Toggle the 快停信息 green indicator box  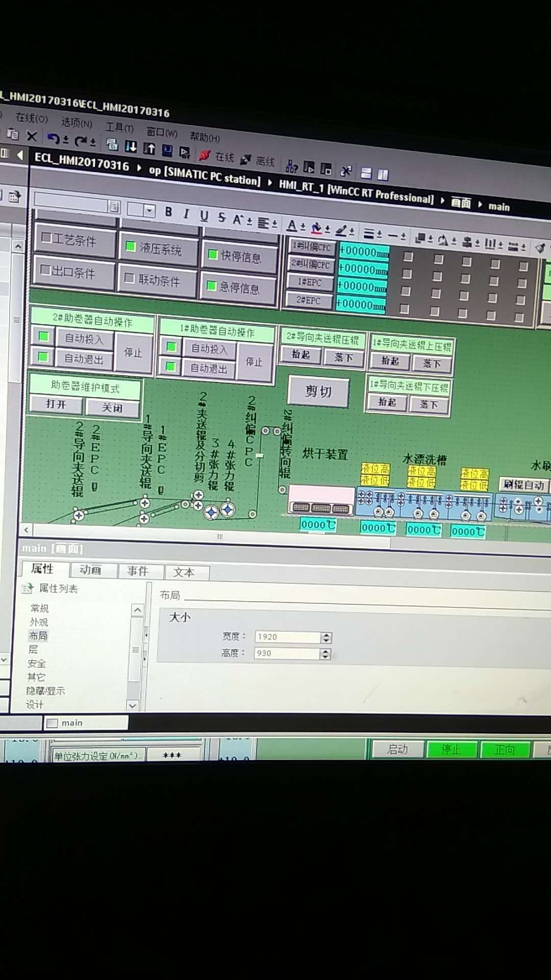[213, 255]
